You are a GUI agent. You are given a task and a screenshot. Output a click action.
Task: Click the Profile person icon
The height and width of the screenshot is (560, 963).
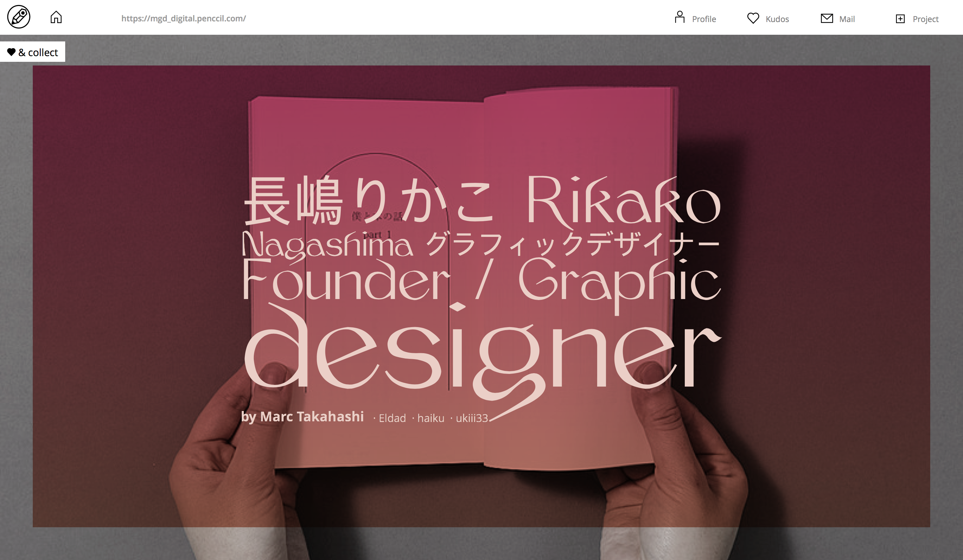tap(679, 17)
